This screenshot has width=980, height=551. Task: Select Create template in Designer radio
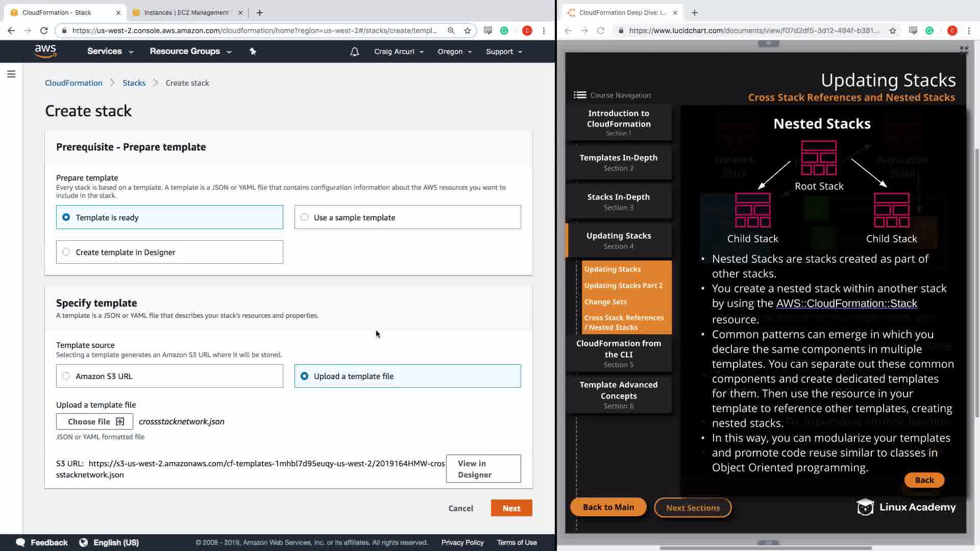tap(66, 252)
